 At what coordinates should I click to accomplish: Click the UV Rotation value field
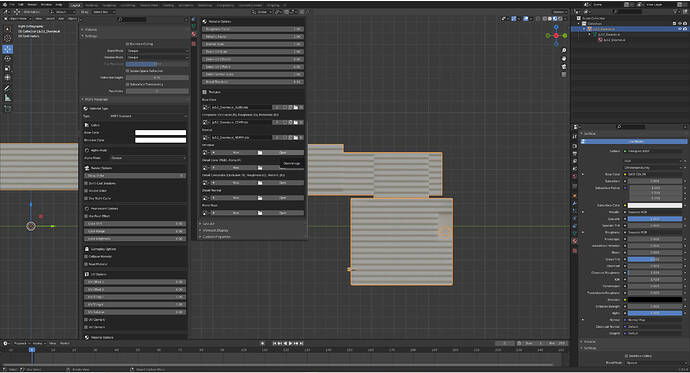[135, 312]
